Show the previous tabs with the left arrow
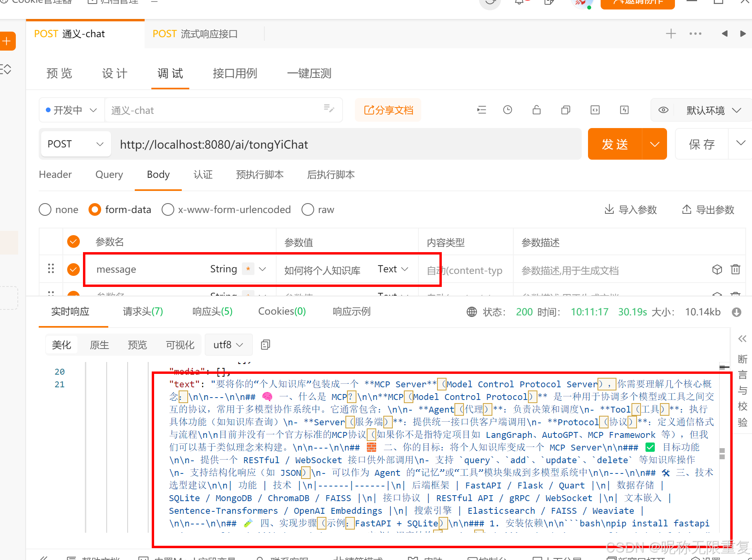The height and width of the screenshot is (560, 752). pos(724,34)
